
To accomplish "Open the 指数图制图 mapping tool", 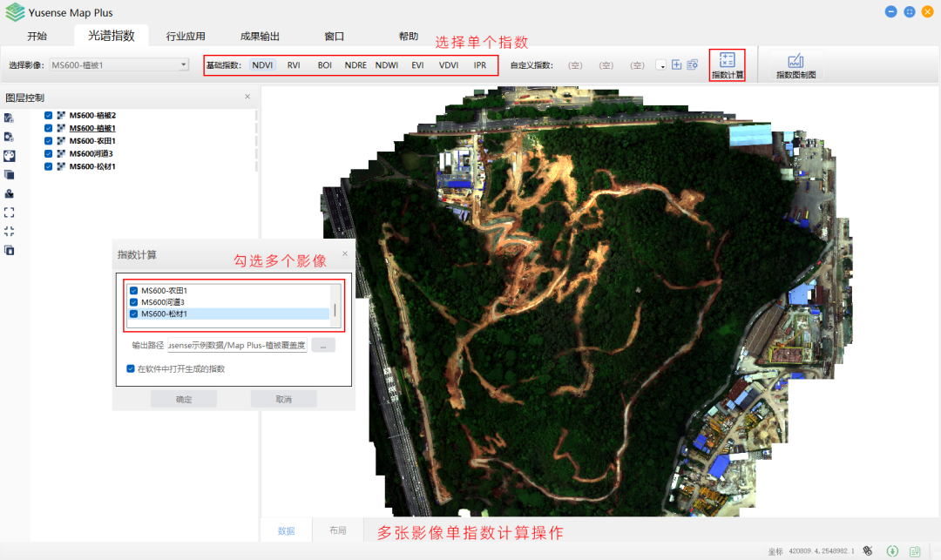I will (x=795, y=62).
